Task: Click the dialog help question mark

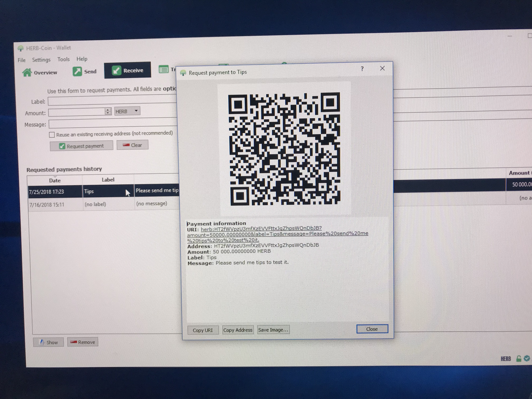Action: click(362, 69)
